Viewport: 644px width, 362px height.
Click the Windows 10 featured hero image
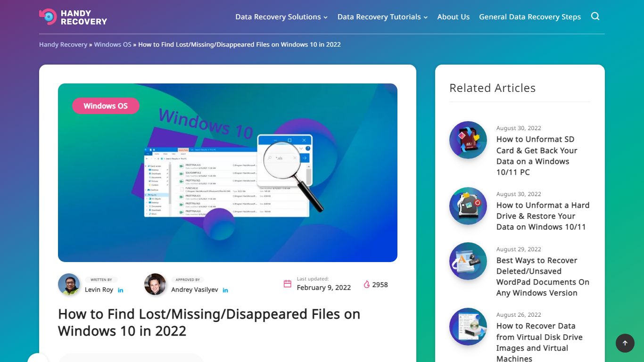point(228,173)
